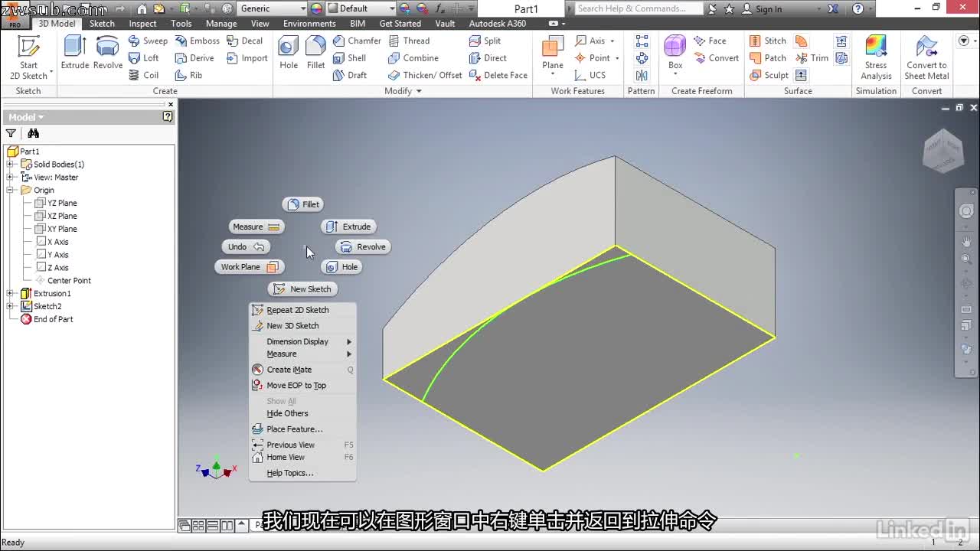Click the Delete Face tool

(498, 75)
